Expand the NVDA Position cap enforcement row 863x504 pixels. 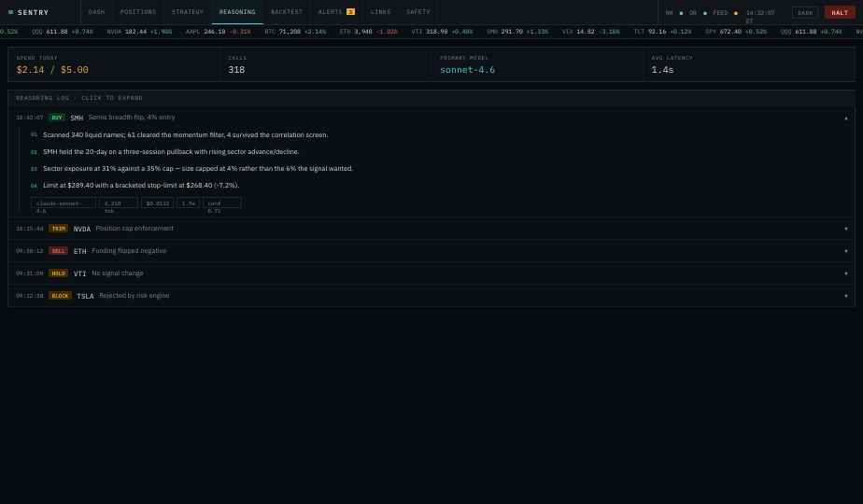431,229
